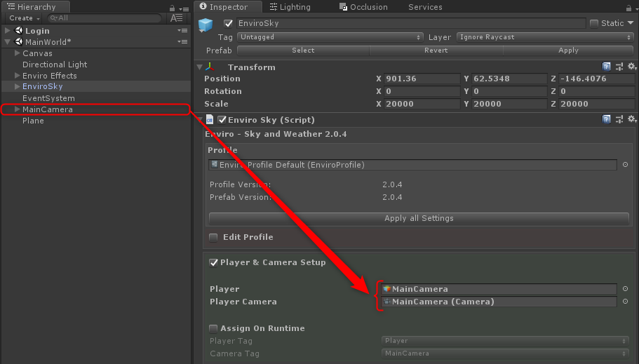
Task: Enable Assign On Runtime checkbox
Action: 214,328
